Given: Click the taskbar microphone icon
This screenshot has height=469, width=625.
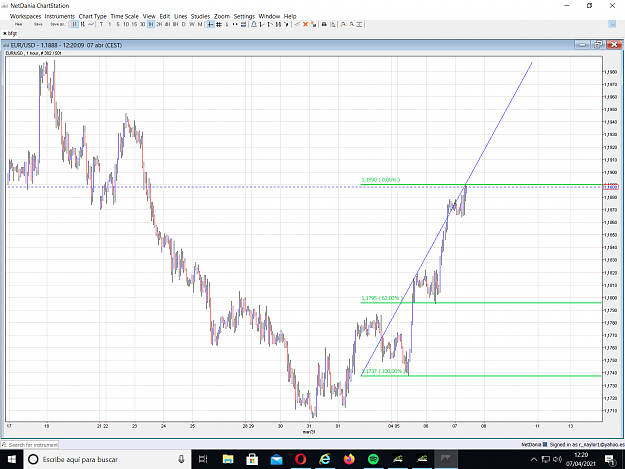Looking at the screenshot, I should click(x=181, y=459).
